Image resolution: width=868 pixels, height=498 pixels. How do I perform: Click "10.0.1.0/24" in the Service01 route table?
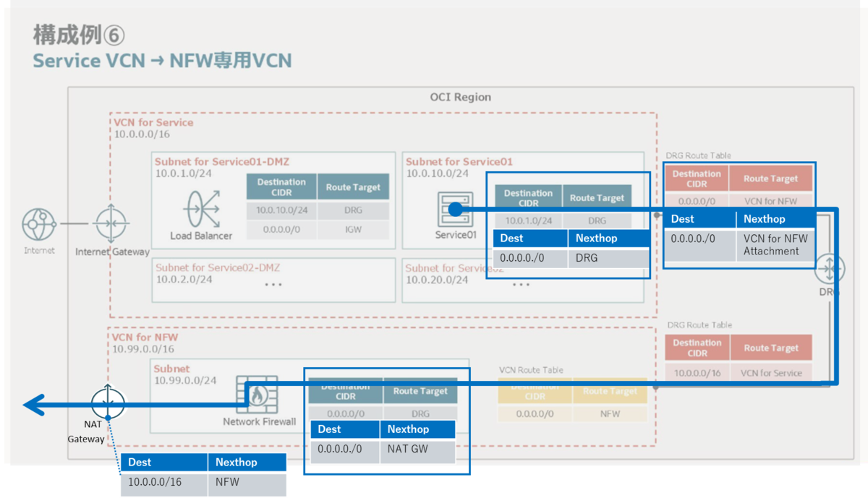pos(528,221)
